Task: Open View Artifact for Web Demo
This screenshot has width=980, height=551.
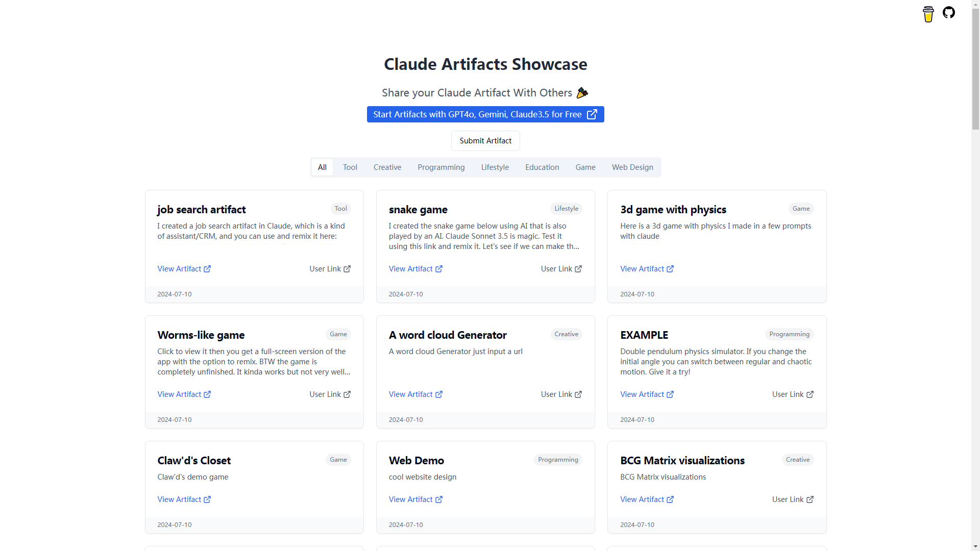Action: pos(415,499)
